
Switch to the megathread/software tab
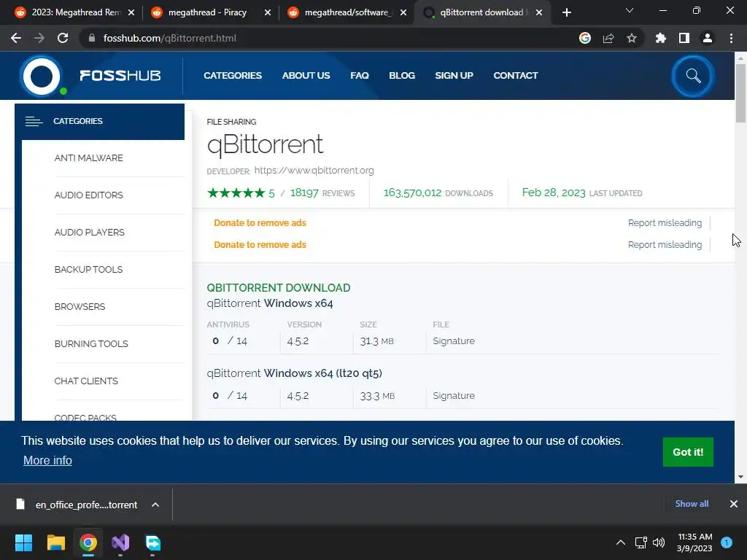pyautogui.click(x=348, y=12)
